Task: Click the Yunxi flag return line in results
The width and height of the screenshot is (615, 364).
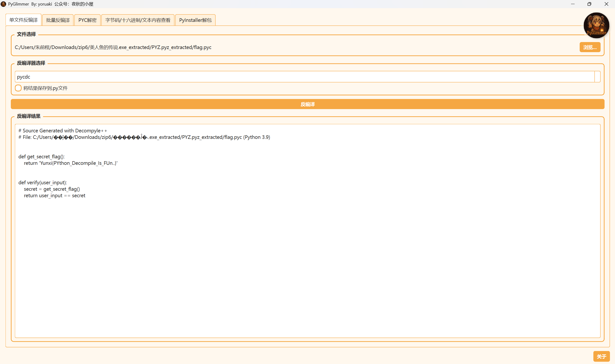Action: 71,163
